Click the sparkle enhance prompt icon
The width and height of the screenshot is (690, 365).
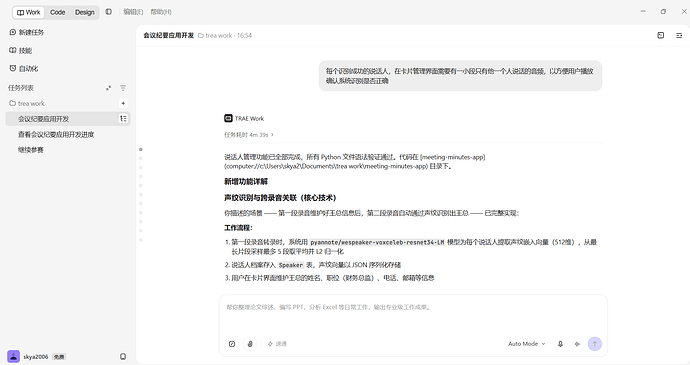(577, 344)
